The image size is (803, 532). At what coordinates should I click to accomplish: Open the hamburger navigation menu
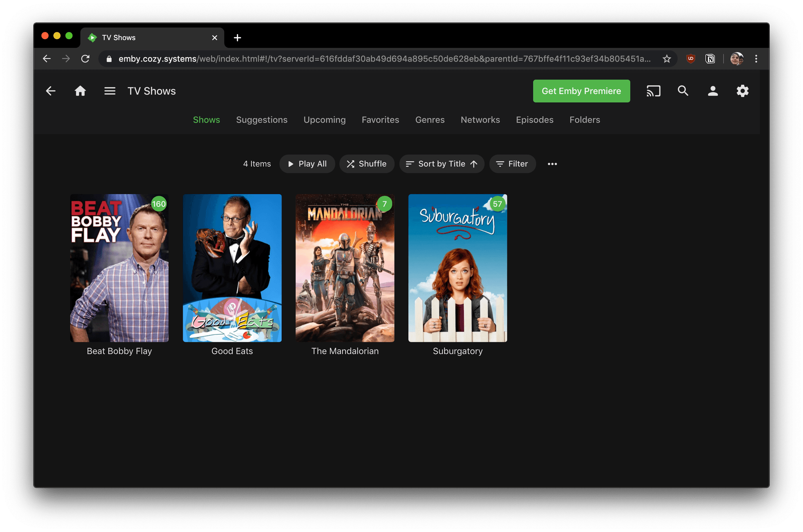tap(110, 91)
